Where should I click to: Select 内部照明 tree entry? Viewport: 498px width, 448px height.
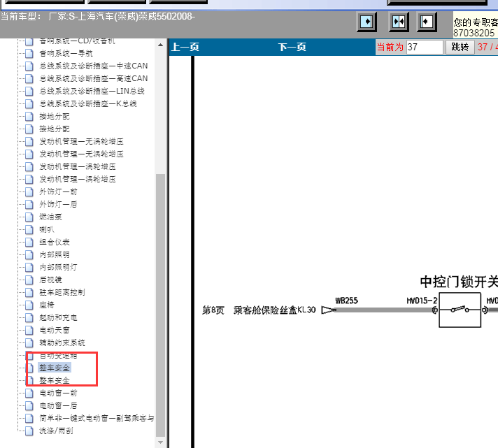coord(55,254)
